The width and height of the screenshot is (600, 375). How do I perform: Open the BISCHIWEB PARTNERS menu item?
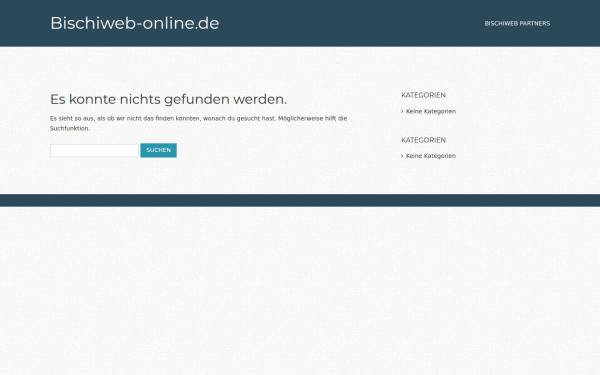click(517, 24)
